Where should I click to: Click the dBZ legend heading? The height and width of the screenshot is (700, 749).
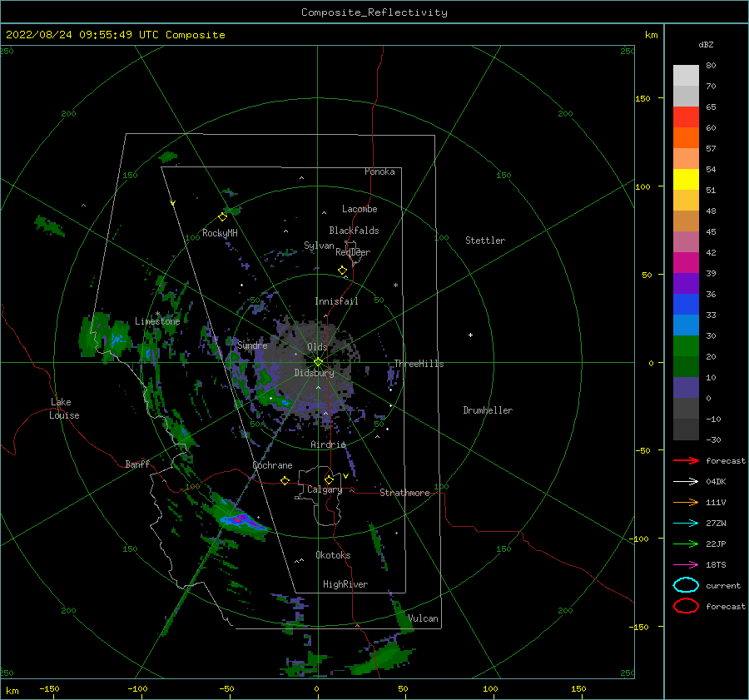706,45
